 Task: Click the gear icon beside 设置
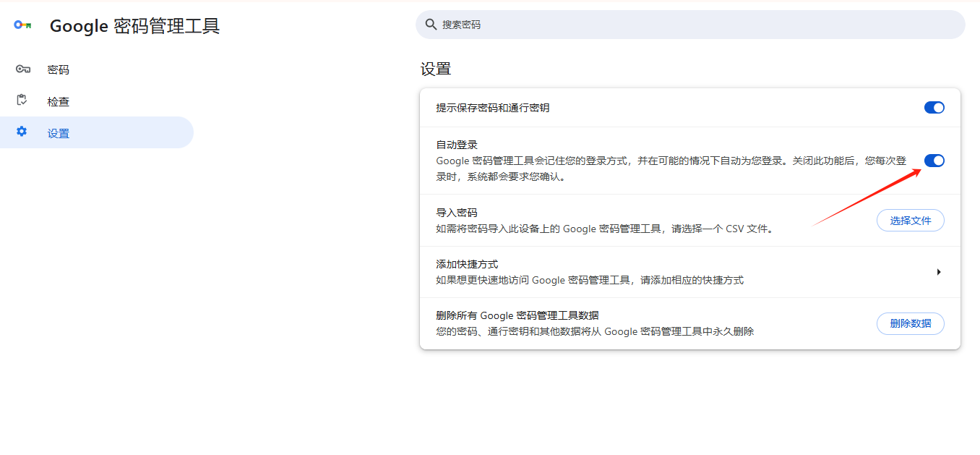pos(22,132)
